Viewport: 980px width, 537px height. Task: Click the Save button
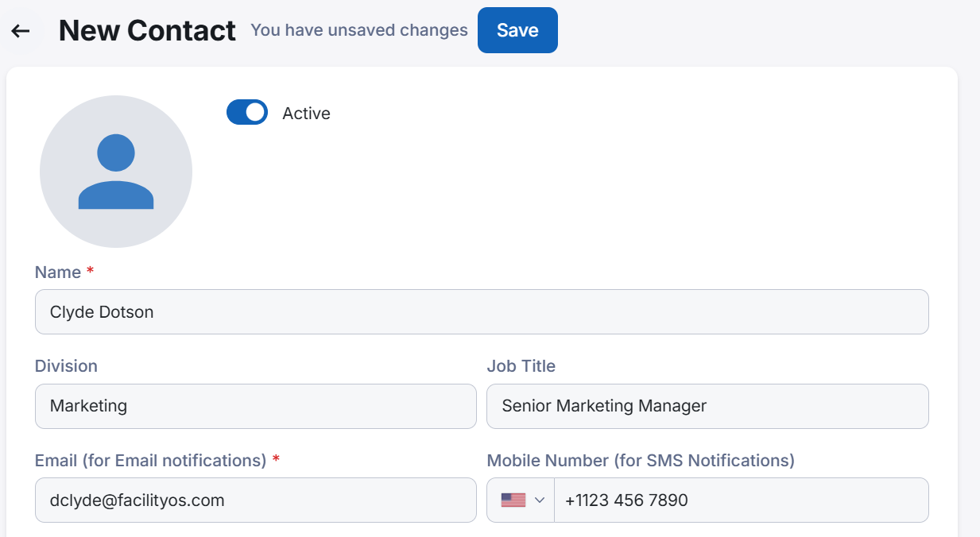(x=517, y=30)
